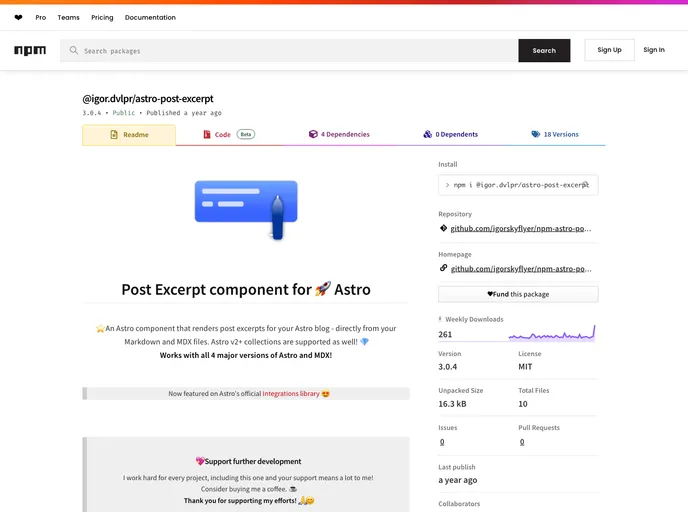Click the download arrow icon by Weekly Downloads
Viewport: 688px width, 512px height.
point(440,319)
